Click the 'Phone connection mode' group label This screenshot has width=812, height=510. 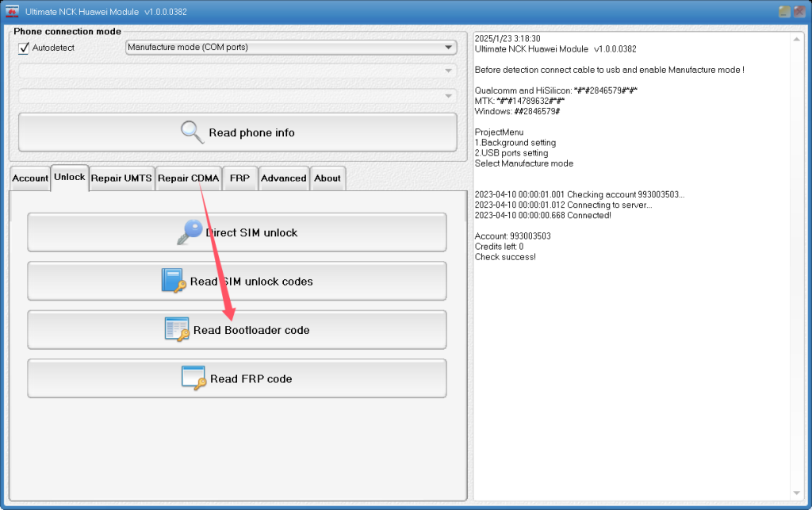(67, 32)
